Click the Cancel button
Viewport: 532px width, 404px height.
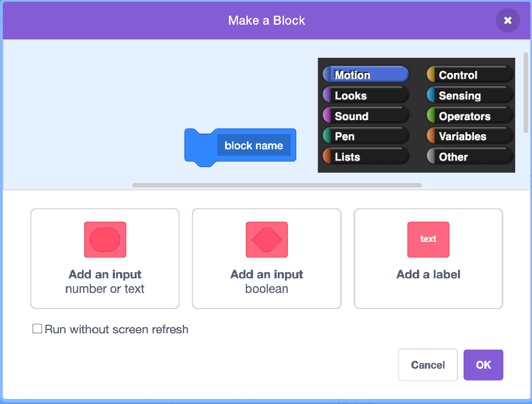(428, 364)
